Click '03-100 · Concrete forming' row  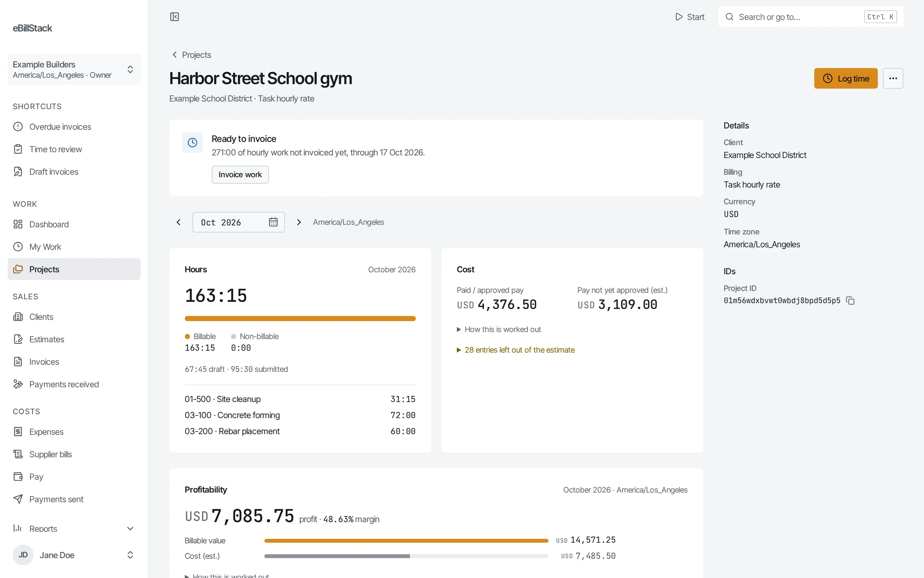(x=300, y=415)
